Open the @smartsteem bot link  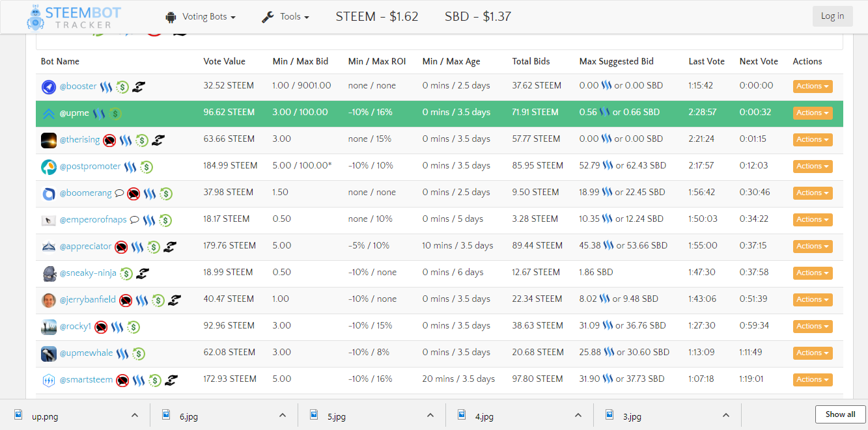click(86, 379)
